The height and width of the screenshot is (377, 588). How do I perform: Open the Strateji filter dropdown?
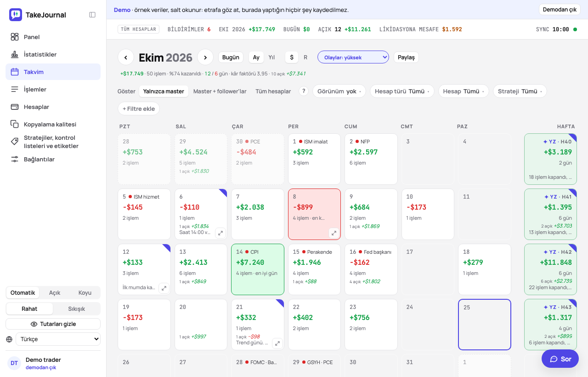[520, 91]
